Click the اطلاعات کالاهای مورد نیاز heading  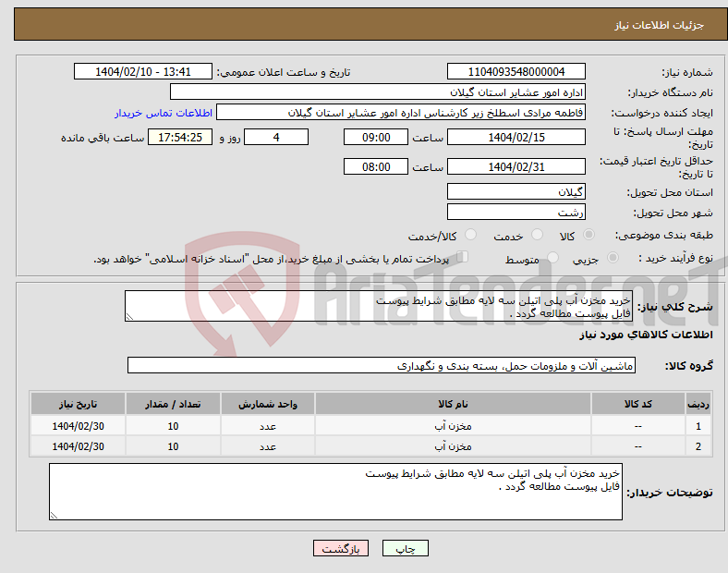(646, 335)
